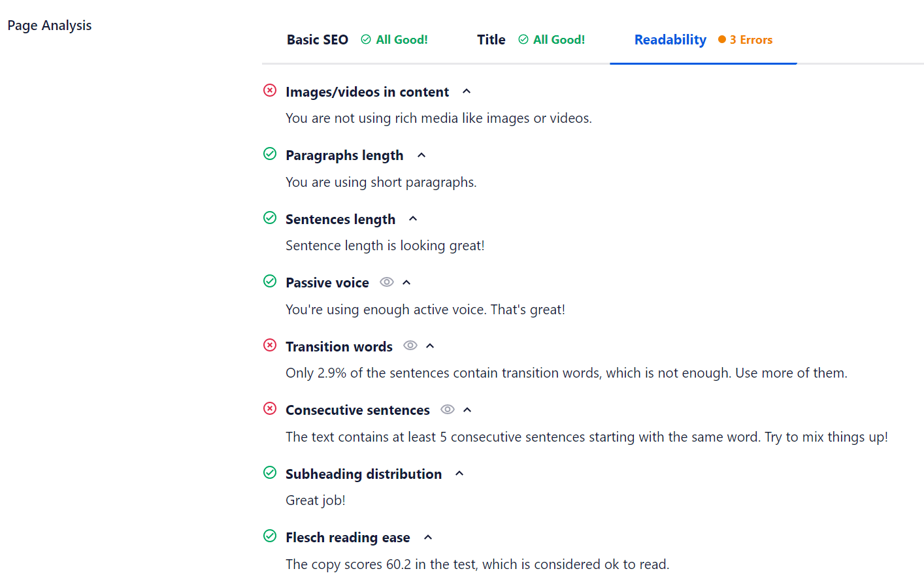924x586 pixels.
Task: Click the green check icon beside Flesch reading ease
Action: (270, 536)
